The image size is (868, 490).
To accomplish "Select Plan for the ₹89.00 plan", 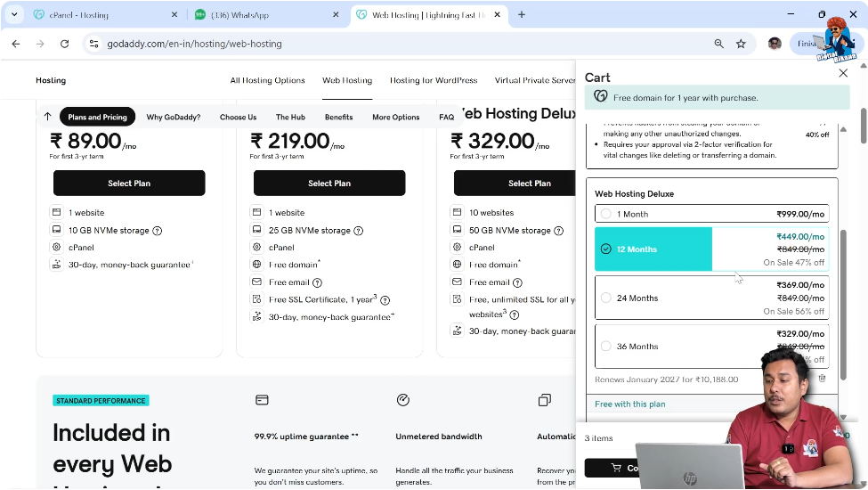I will [129, 184].
